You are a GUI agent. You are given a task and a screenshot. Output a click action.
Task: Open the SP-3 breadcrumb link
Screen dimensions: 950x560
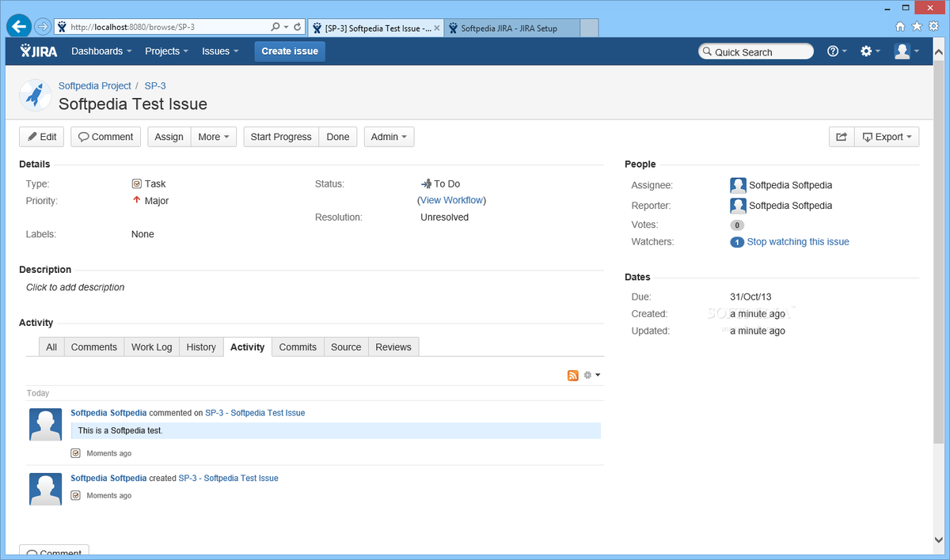click(x=155, y=85)
